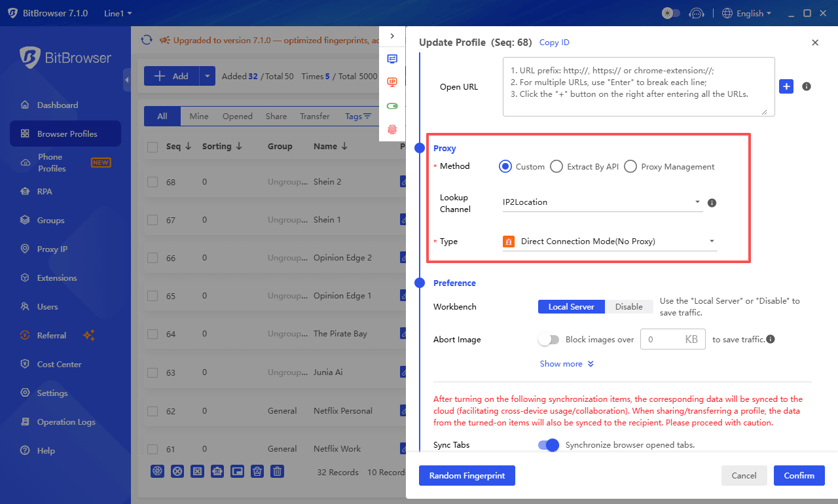Screen dimensions: 838x504
Task: Click info icon next to Lookup Channel
Action: [712, 203]
